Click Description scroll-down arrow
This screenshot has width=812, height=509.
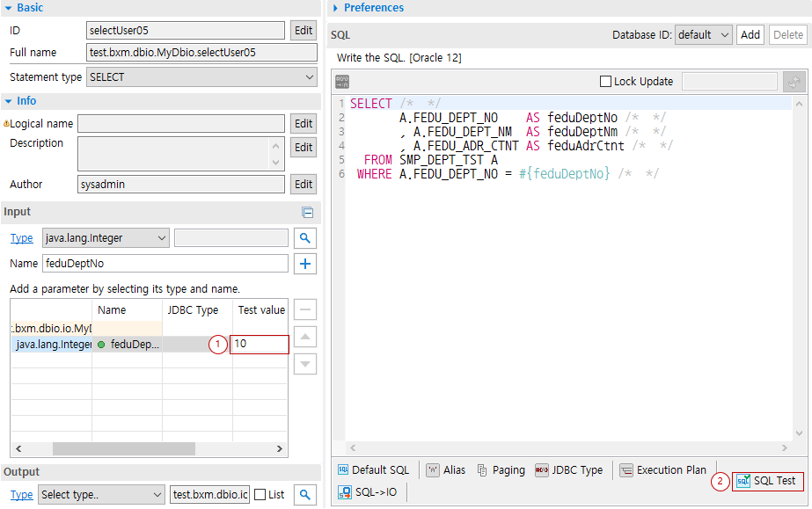click(x=275, y=163)
